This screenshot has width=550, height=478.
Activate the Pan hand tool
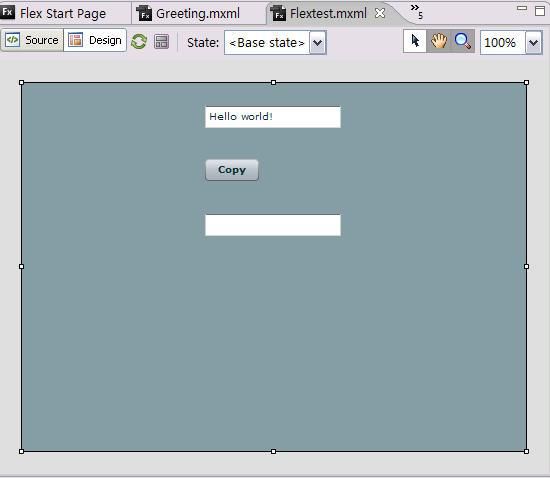(x=438, y=41)
